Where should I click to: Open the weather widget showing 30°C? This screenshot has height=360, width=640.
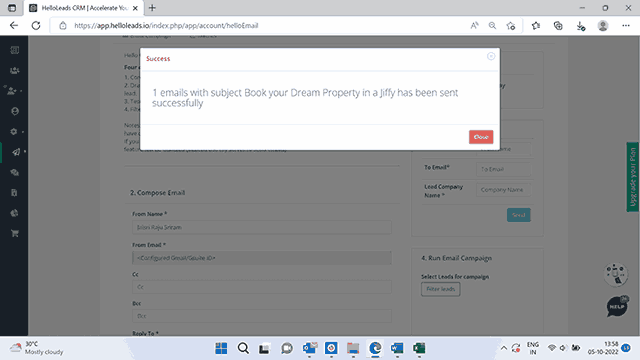[x=37, y=348]
